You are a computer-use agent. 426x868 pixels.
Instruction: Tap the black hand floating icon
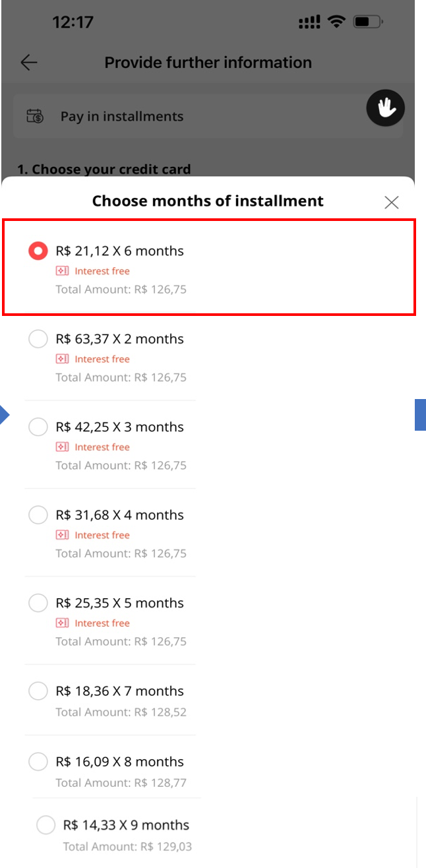pos(386,108)
